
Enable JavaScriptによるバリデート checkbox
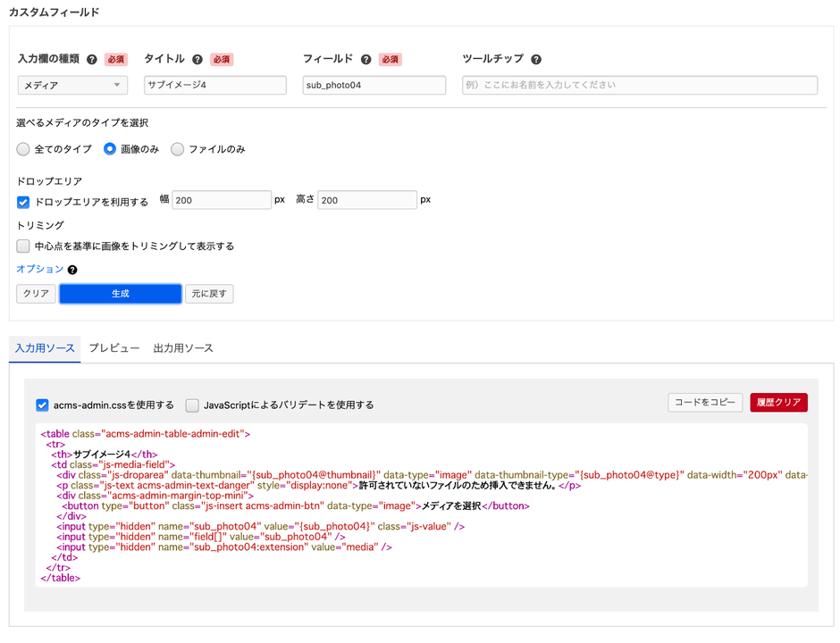coord(192,405)
